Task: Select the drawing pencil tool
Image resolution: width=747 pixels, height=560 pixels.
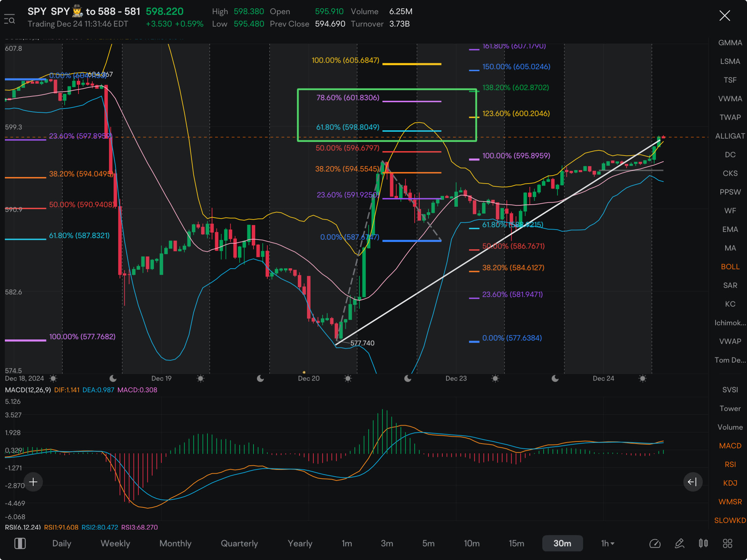Action: pos(680,543)
